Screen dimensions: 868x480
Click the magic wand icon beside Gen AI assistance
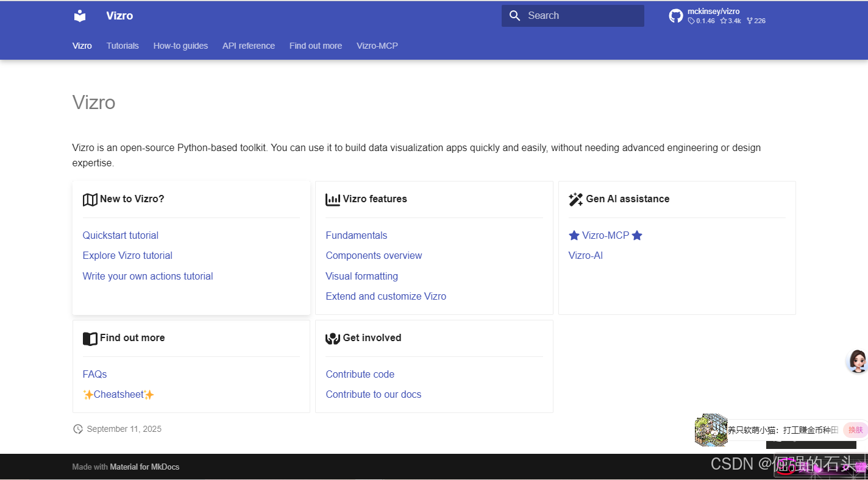point(575,199)
